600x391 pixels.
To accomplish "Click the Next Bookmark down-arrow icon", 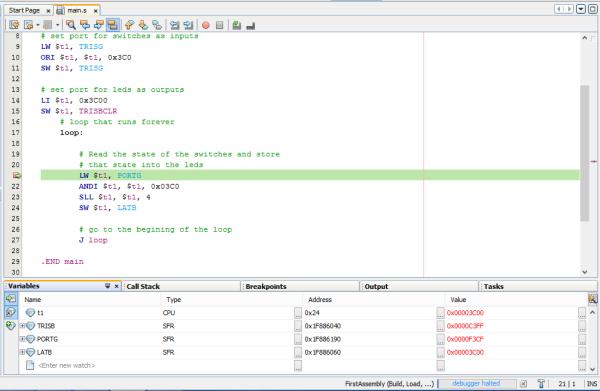I will [143, 25].
